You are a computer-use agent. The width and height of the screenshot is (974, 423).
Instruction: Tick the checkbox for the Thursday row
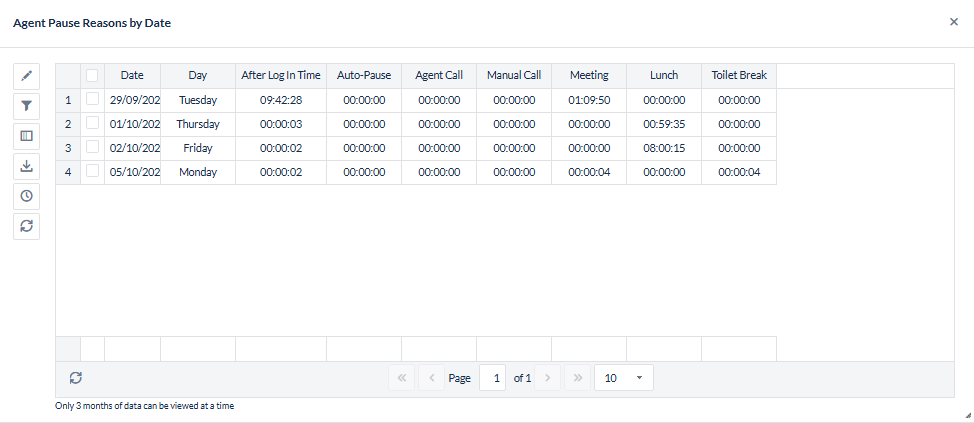point(92,123)
